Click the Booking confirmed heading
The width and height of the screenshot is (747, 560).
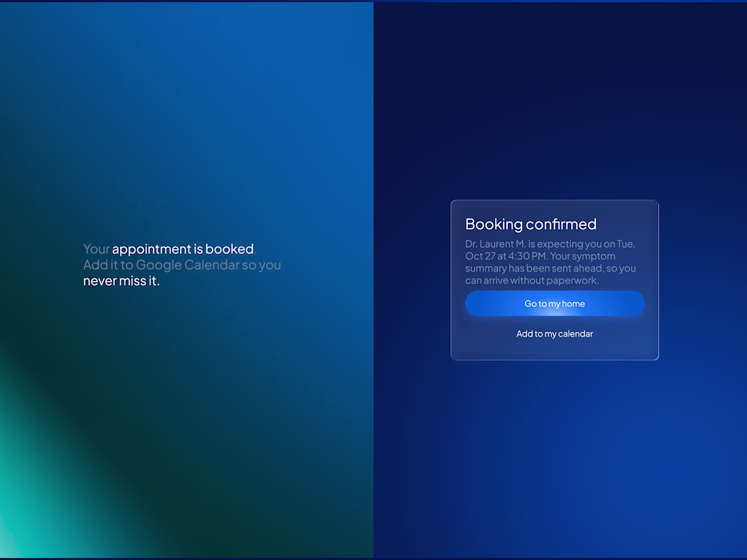pyautogui.click(x=531, y=224)
